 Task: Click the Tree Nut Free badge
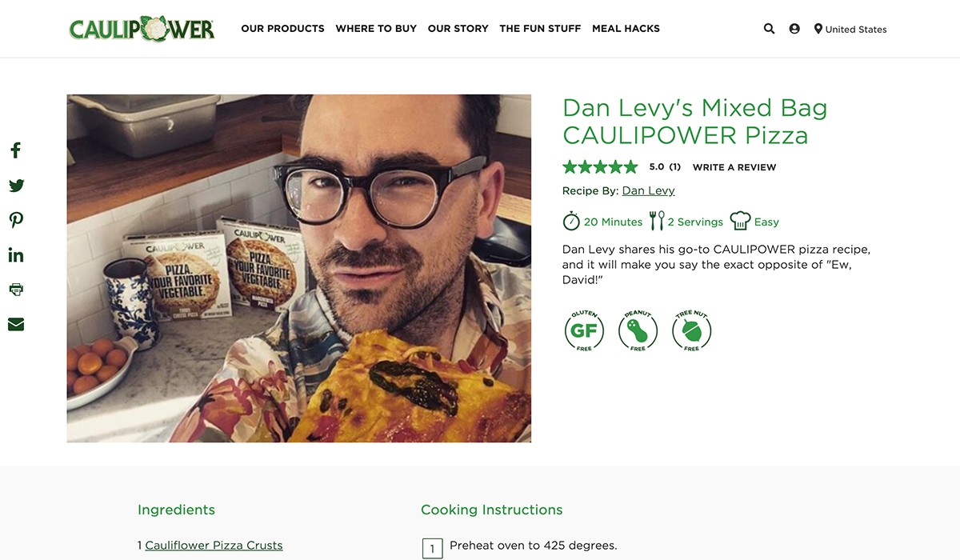click(x=691, y=330)
